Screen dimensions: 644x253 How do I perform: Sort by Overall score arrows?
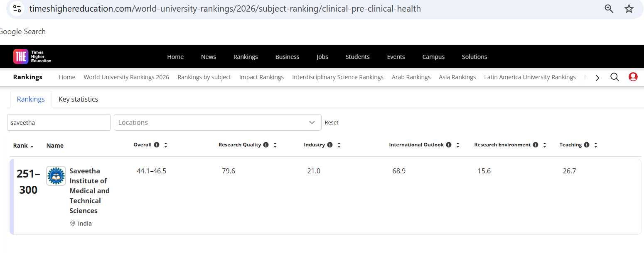[166, 145]
